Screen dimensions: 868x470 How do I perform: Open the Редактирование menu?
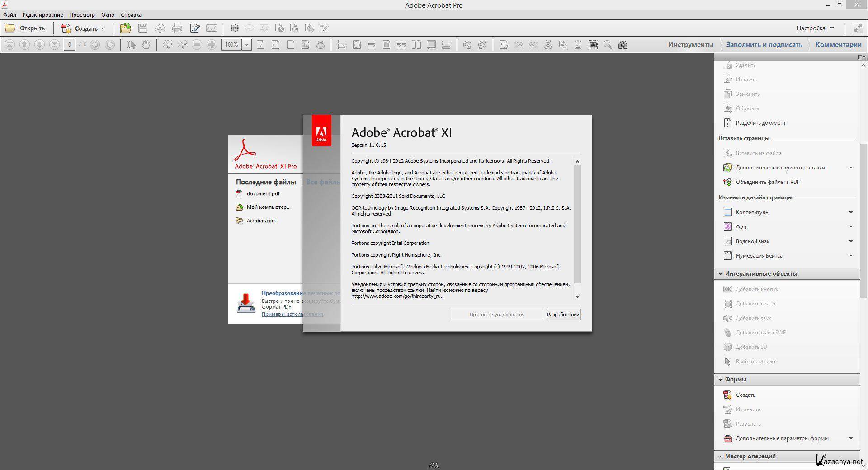click(42, 15)
